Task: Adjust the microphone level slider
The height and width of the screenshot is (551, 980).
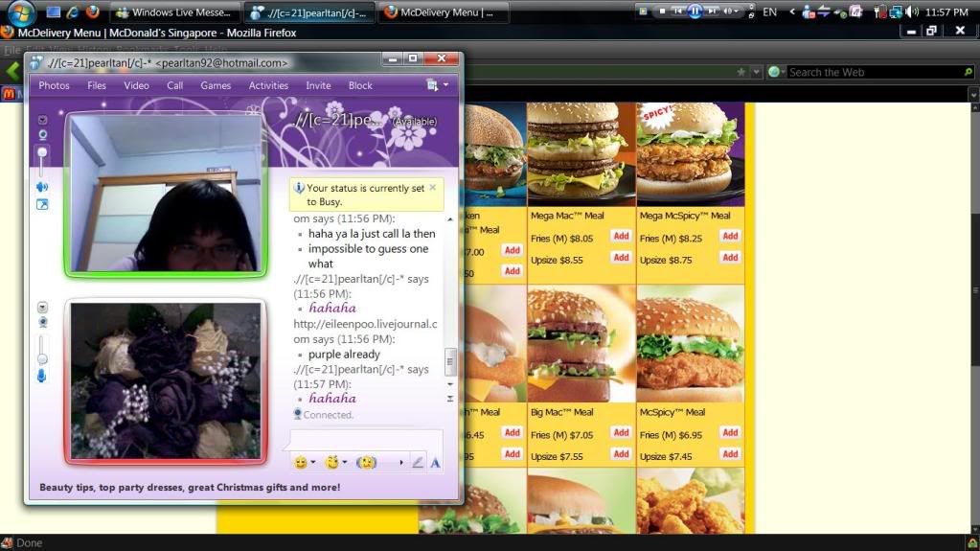Action: 42,350
